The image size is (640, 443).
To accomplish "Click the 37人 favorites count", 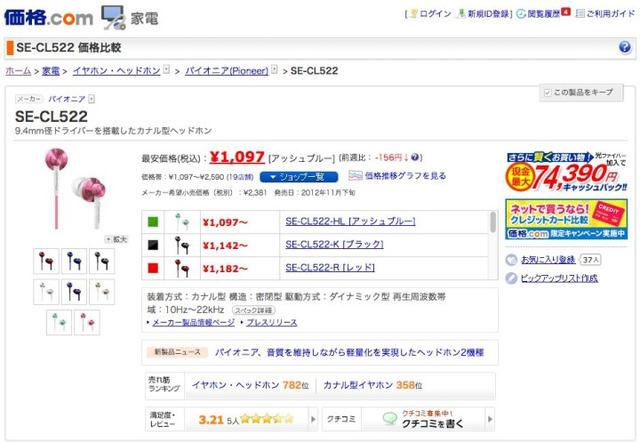I will tap(590, 260).
